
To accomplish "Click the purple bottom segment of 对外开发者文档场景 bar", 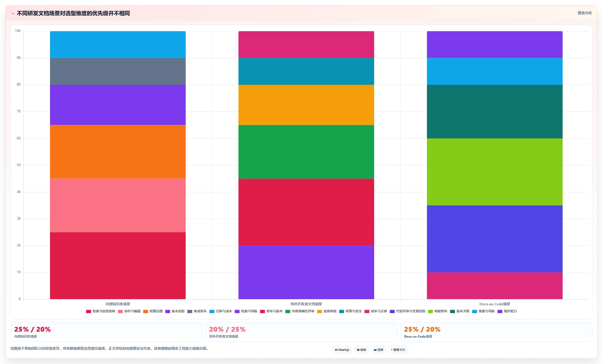I will 306,272.
